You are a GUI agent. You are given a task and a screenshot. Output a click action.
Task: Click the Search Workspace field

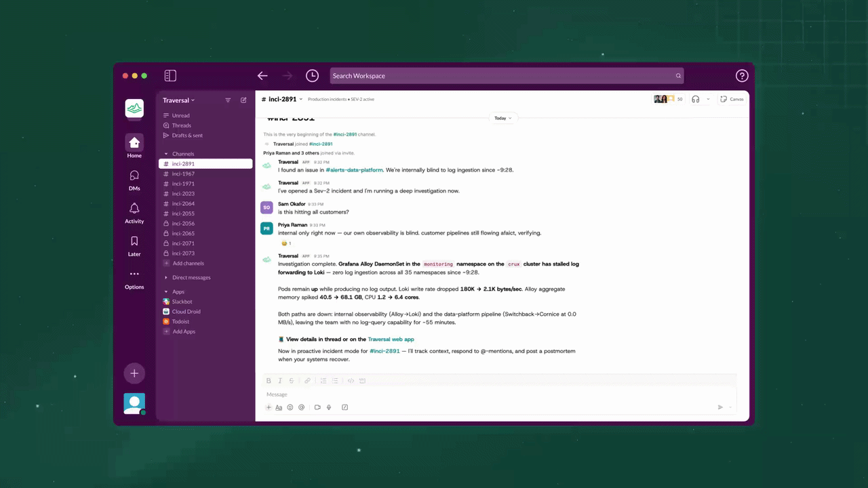(x=507, y=76)
